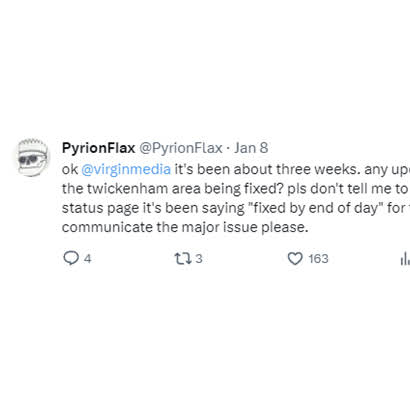
Task: Click the word "ok" starting the tweet
Action: click(70, 169)
